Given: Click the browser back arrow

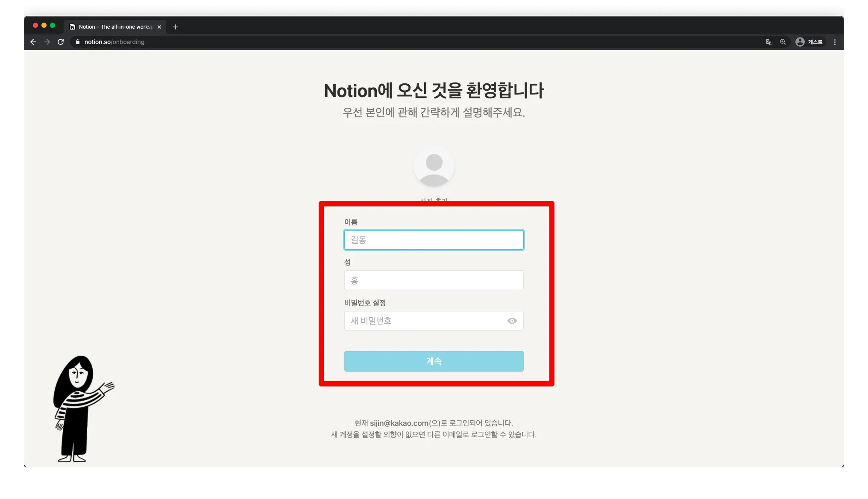Looking at the screenshot, I should click(33, 42).
